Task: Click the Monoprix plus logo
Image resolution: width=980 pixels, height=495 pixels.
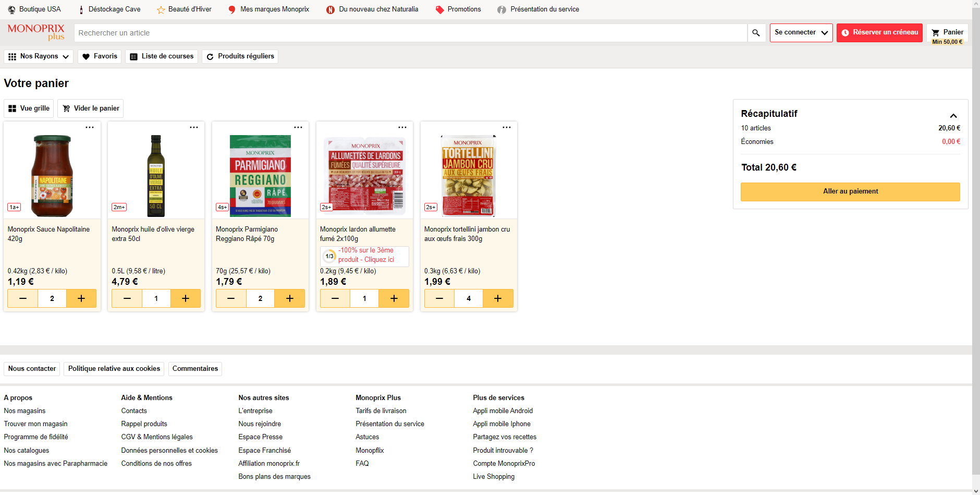Action: [36, 32]
